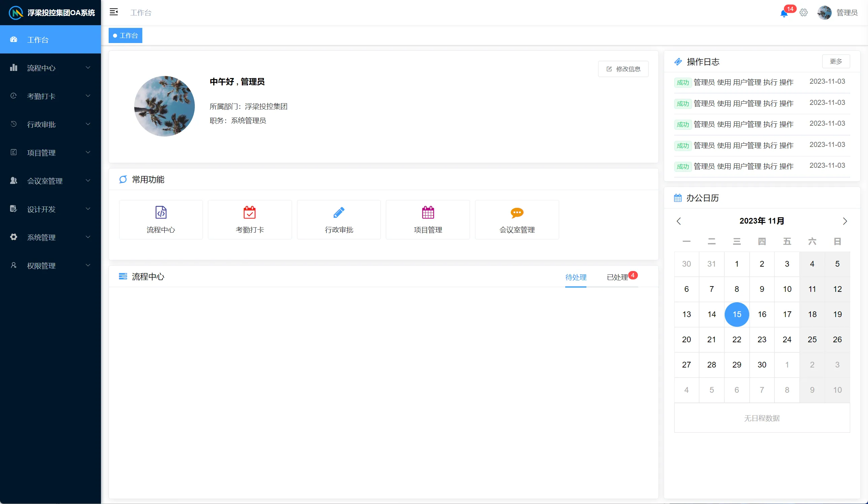Expand the 会议室管理 sidebar chevron
Screen dimensions: 868x504
[x=88, y=181]
